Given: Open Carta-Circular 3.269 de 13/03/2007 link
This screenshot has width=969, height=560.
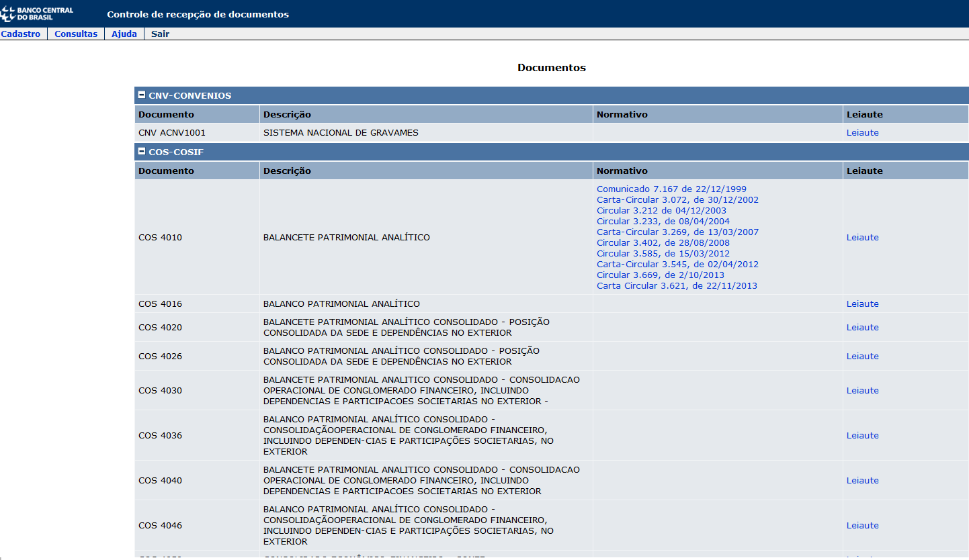Looking at the screenshot, I should pos(677,232).
